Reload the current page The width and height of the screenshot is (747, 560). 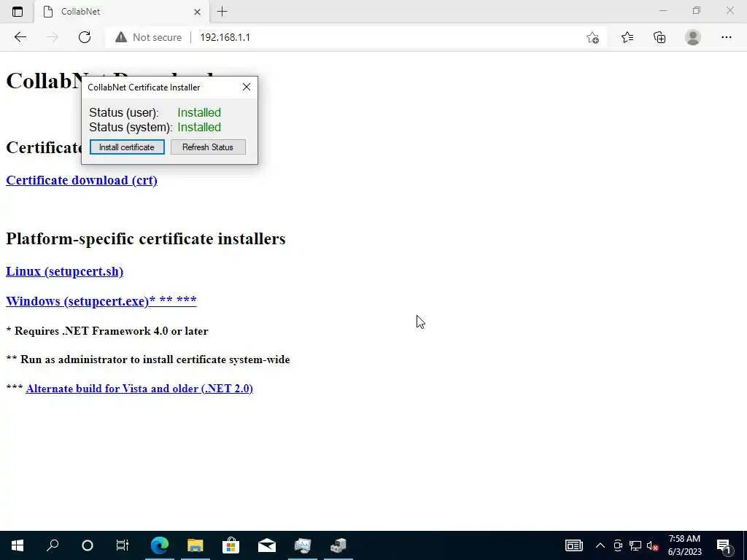85,37
